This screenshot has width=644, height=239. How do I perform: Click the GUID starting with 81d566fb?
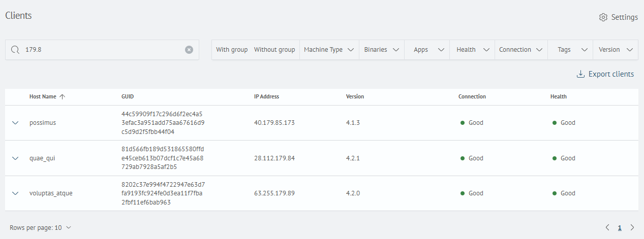163,158
